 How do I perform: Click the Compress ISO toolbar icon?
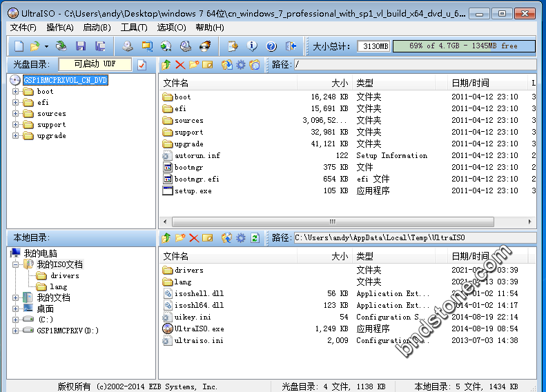tap(147, 46)
